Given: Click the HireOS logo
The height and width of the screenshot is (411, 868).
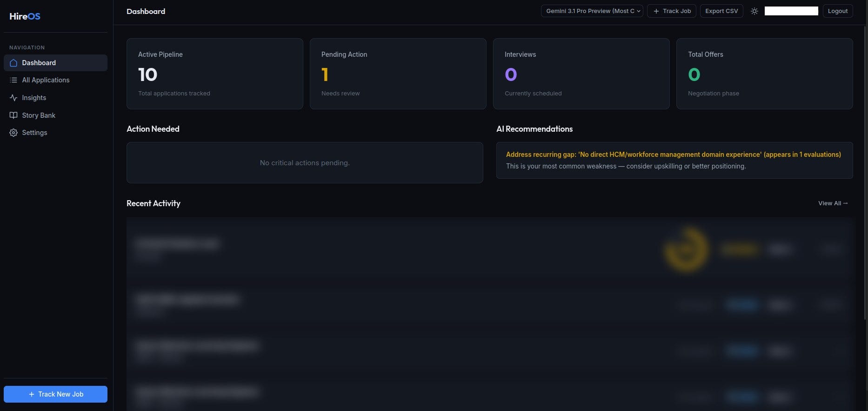Looking at the screenshot, I should (25, 16).
